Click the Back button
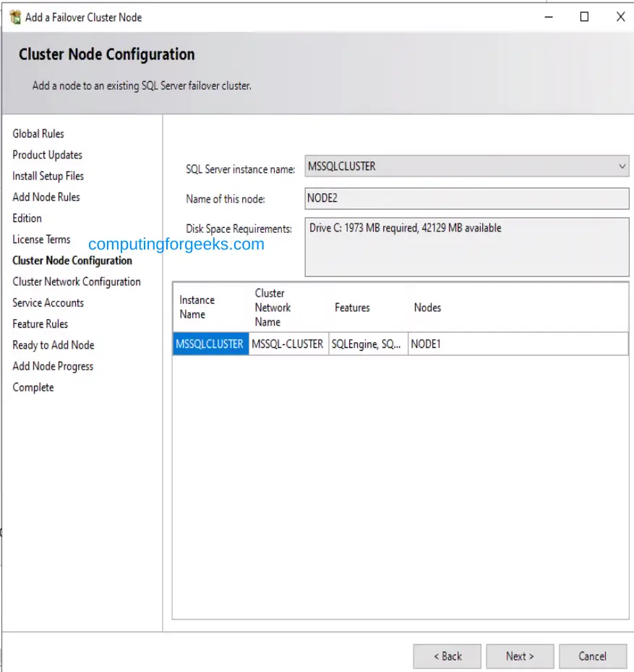The width and height of the screenshot is (634, 672). tap(447, 656)
